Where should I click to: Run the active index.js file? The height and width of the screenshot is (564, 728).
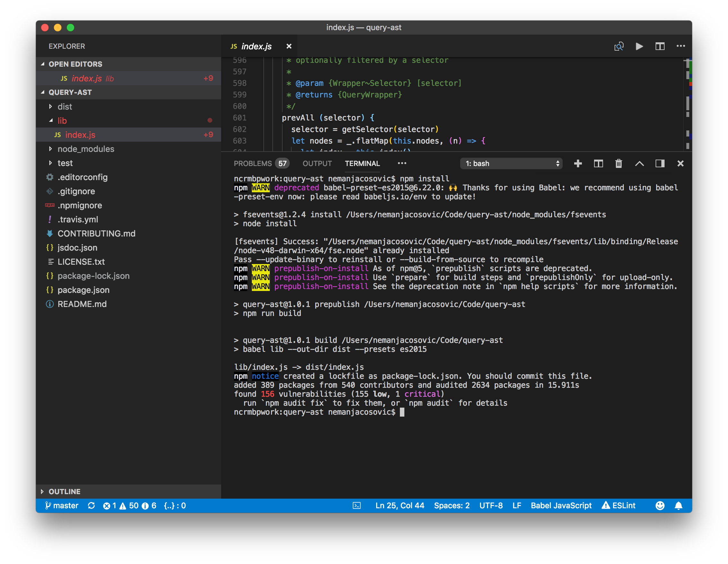click(x=639, y=46)
